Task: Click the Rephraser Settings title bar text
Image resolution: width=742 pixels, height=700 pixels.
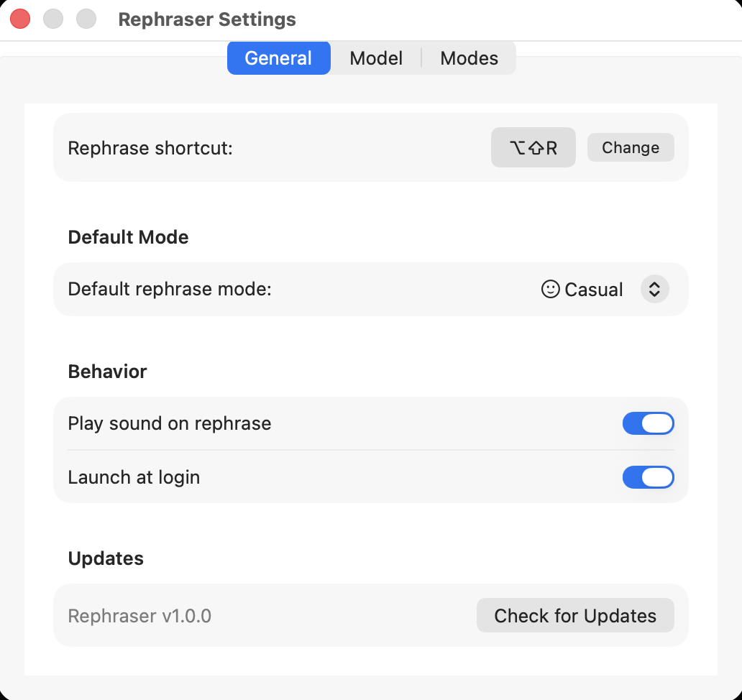Action: pos(207,19)
